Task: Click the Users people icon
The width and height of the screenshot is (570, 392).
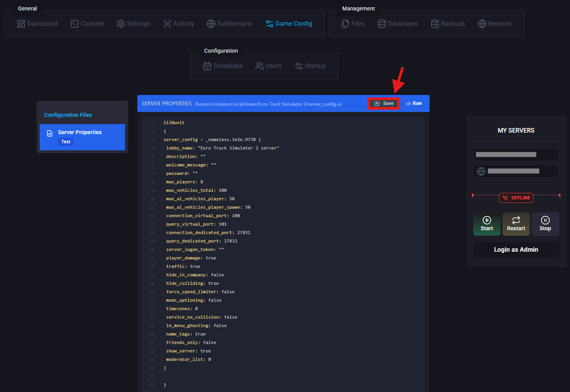Action: (260, 66)
